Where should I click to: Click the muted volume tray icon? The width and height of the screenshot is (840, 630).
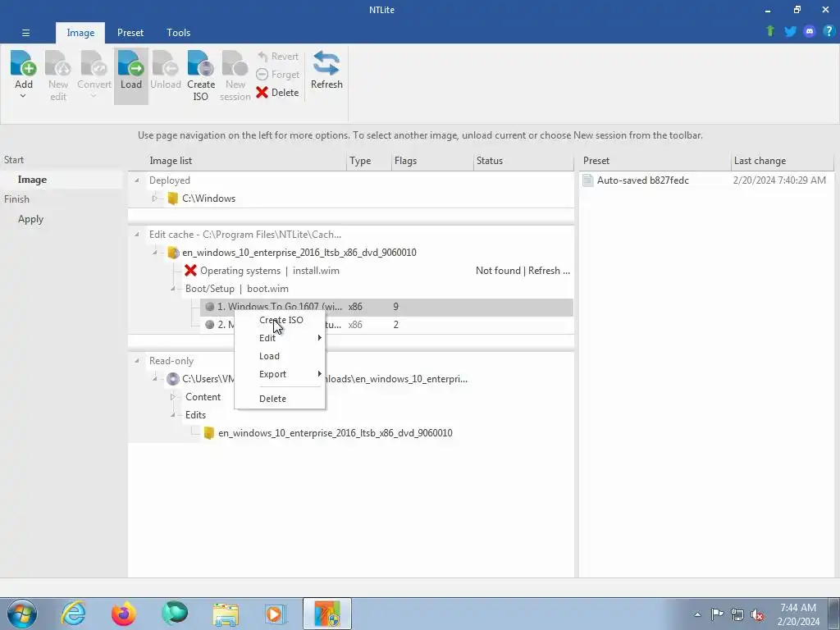point(757,614)
